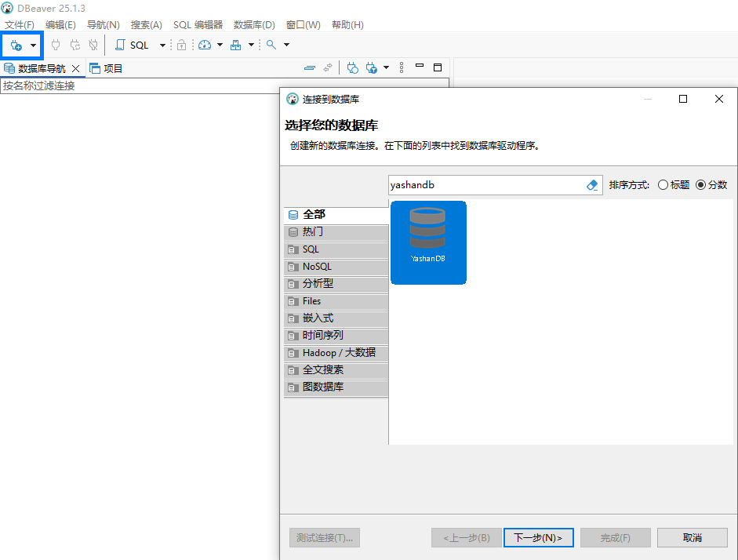Select the 分数 sort radio button
The height and width of the screenshot is (560, 738).
(x=700, y=185)
